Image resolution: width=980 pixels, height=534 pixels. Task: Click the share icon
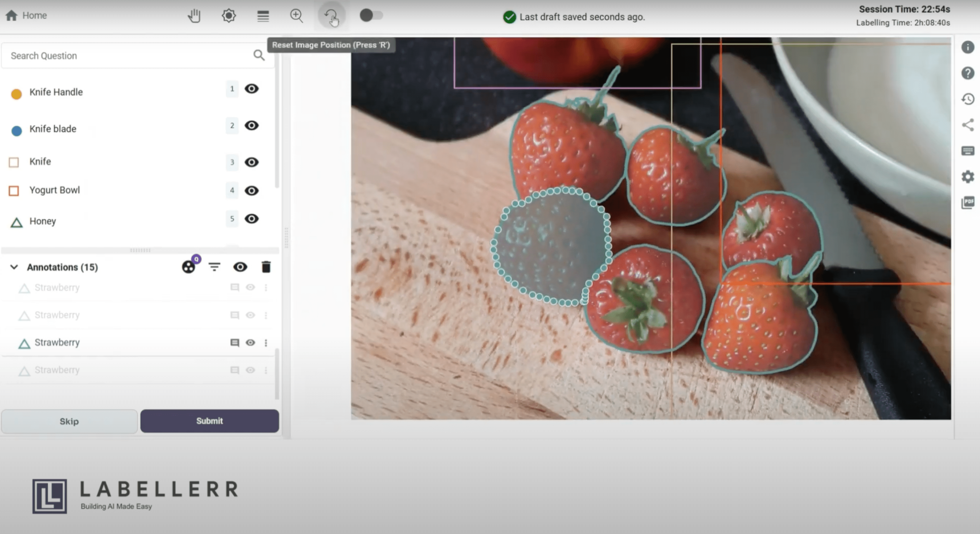(x=968, y=125)
